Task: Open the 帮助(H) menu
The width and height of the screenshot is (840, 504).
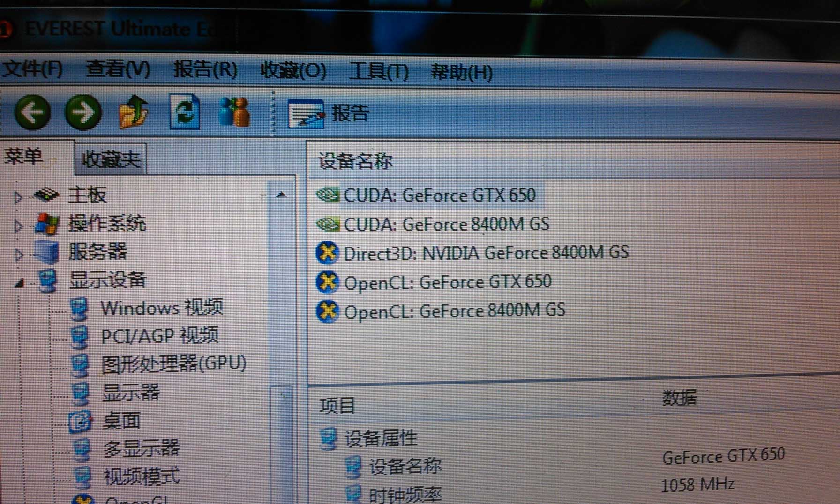Action: (x=462, y=72)
